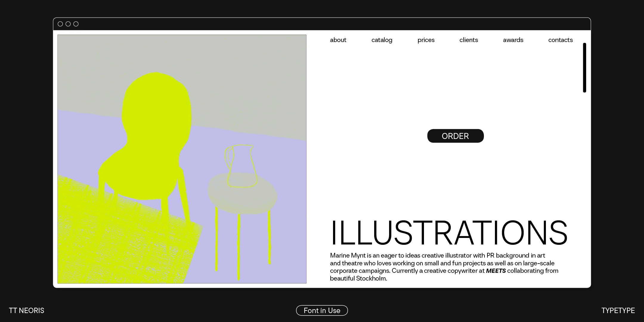Image resolution: width=644 pixels, height=322 pixels.
Task: Click the vertical scrollbar thumb
Action: (584, 68)
